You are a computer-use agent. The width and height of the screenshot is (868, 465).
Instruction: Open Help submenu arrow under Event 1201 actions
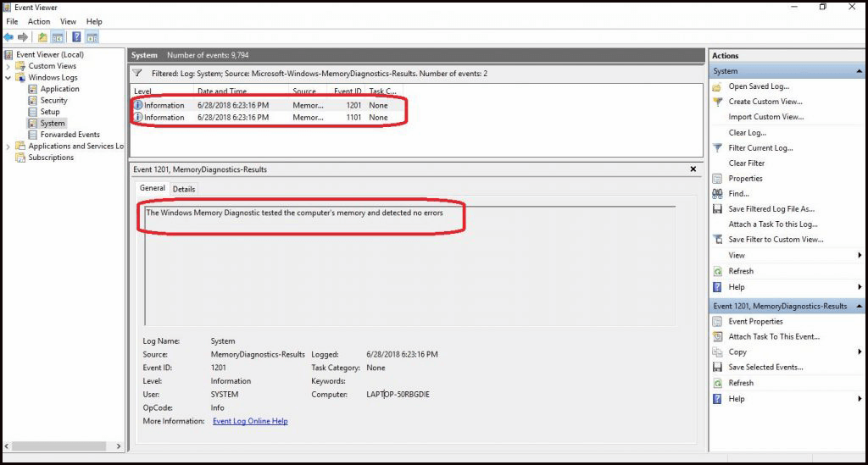point(860,399)
